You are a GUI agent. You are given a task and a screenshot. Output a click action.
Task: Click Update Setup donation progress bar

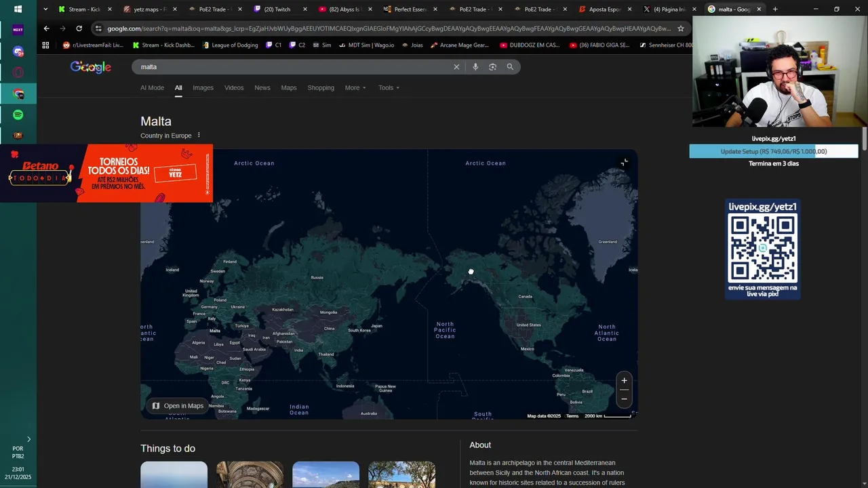tap(774, 152)
